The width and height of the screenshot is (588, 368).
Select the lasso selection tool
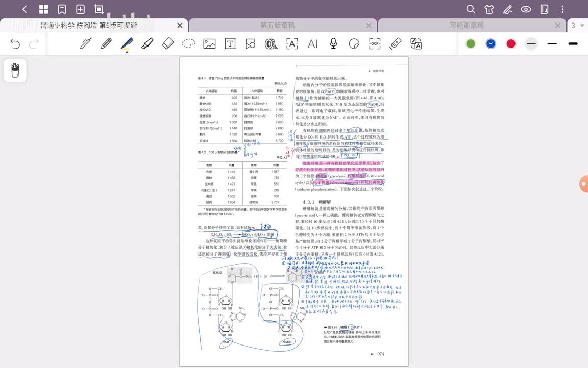[x=189, y=43]
